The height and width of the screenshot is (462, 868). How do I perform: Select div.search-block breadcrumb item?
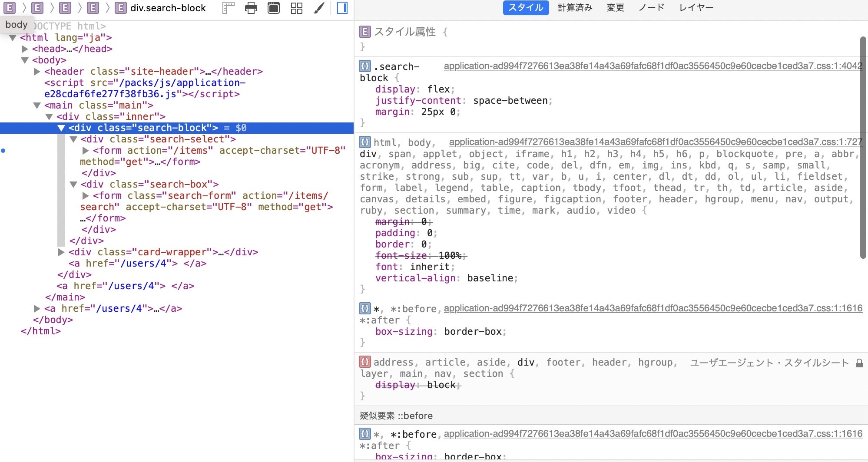point(160,8)
